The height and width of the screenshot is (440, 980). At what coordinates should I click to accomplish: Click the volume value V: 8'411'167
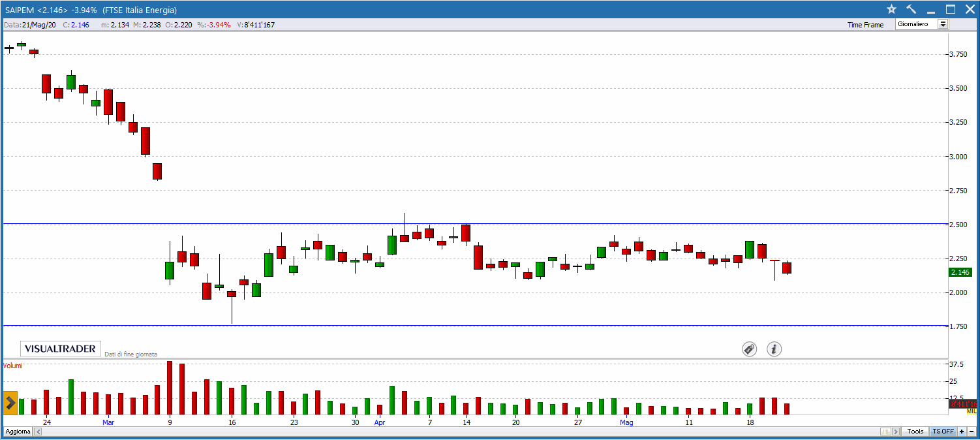(255, 25)
